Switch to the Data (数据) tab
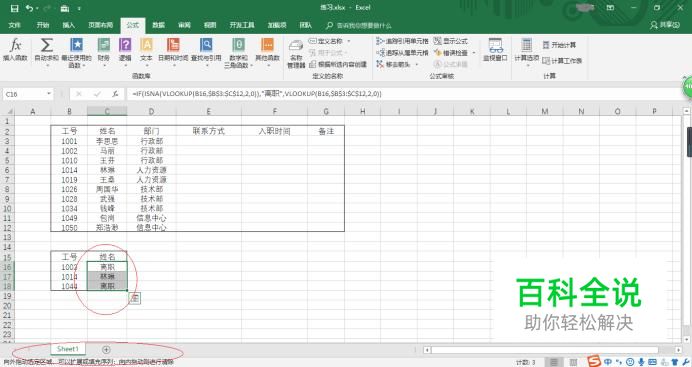 tap(158, 25)
